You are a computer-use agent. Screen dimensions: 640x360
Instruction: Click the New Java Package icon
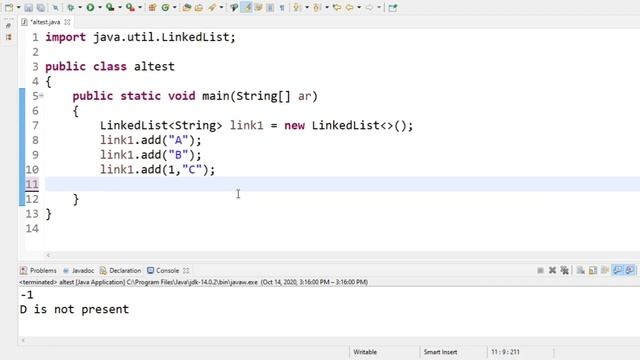(152, 7)
